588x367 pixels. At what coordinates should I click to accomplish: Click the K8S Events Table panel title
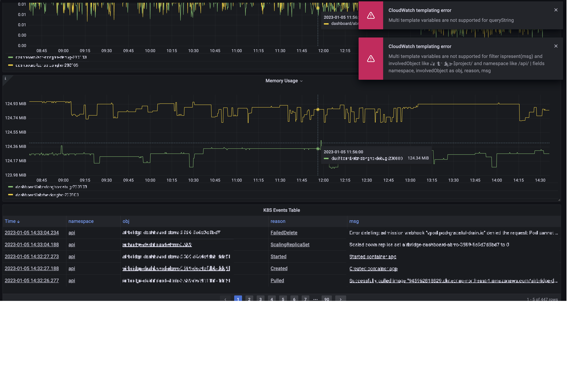[281, 210]
